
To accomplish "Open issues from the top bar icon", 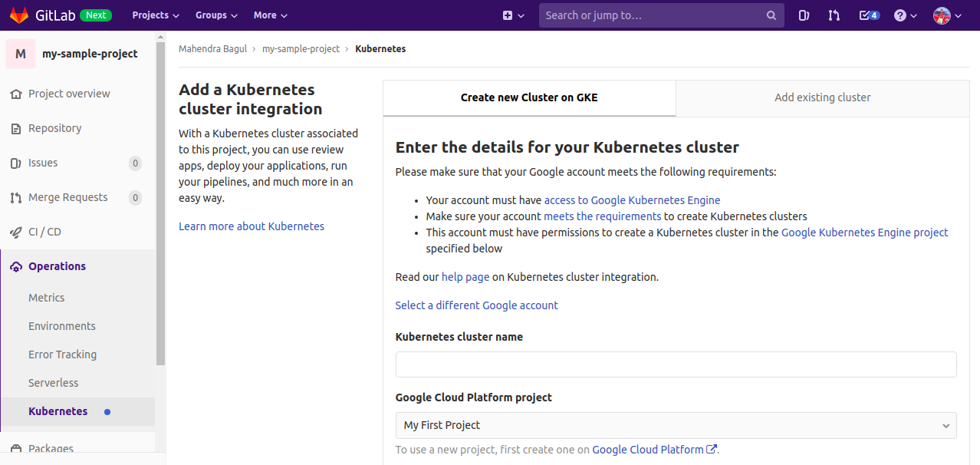I will pyautogui.click(x=804, y=15).
